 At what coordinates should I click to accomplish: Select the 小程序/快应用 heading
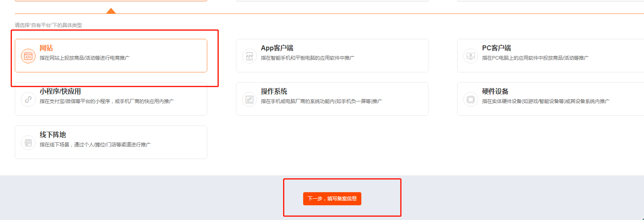(60, 92)
